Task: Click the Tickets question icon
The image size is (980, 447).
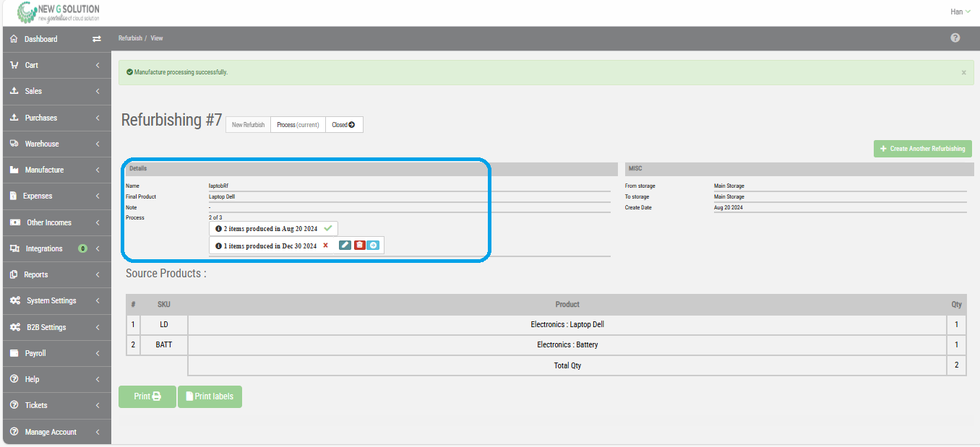Action: click(14, 405)
